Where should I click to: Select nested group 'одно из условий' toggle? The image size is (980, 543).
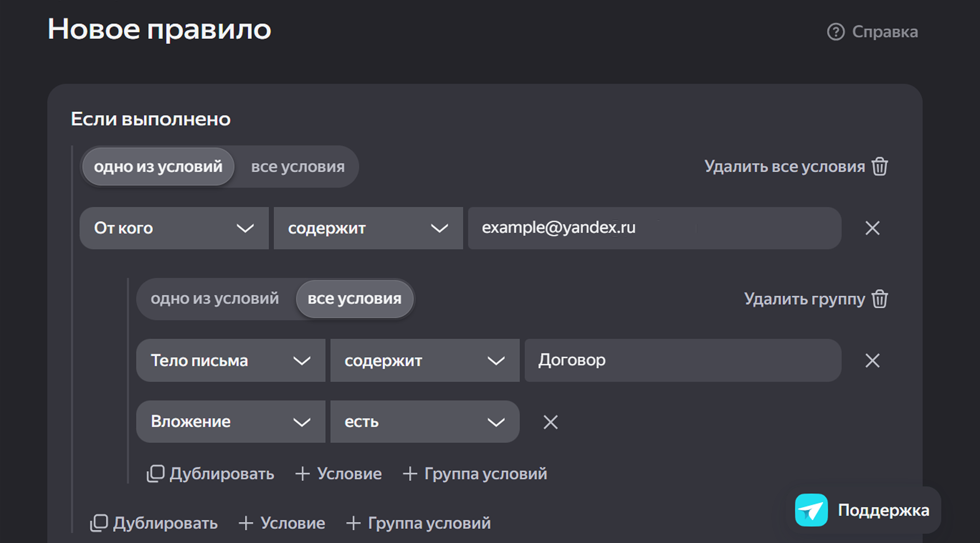215,298
